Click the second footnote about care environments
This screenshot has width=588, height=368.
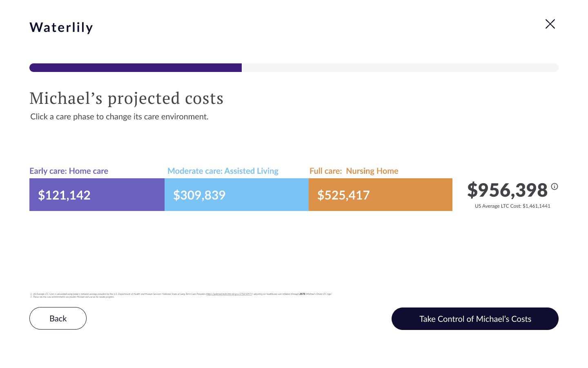pyautogui.click(x=73, y=297)
